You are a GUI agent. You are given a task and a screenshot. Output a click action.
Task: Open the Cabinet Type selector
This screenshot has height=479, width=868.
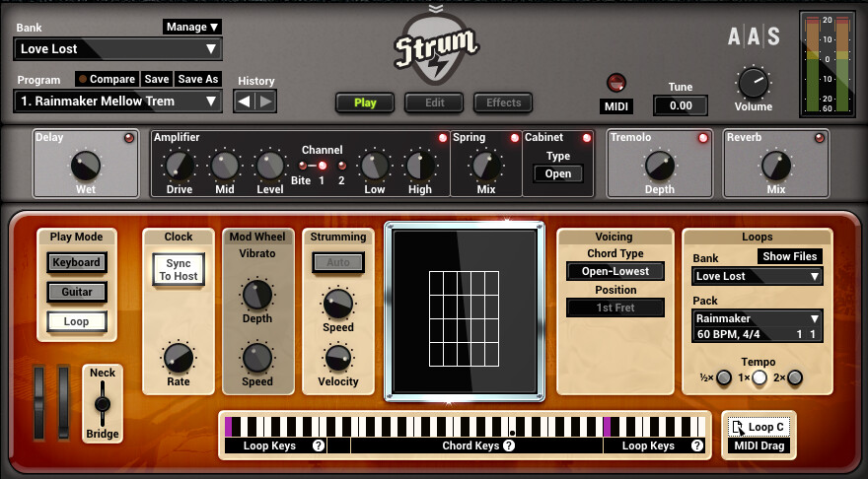point(558,173)
